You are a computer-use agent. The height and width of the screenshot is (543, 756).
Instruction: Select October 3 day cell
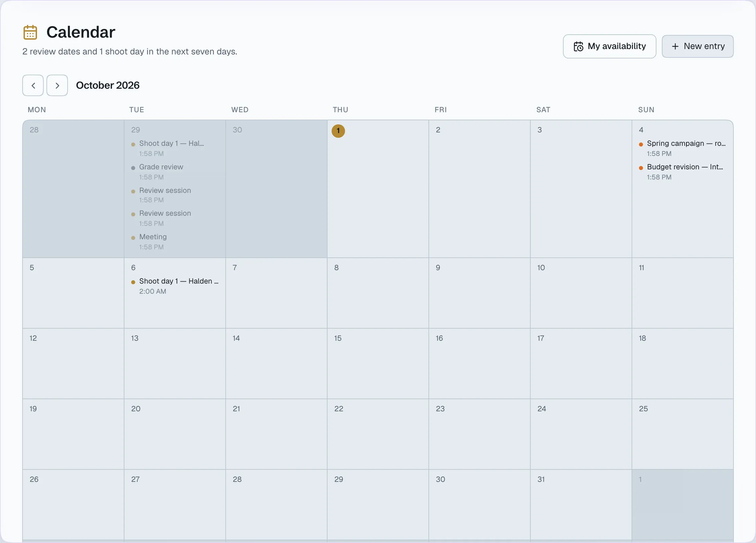point(581,189)
